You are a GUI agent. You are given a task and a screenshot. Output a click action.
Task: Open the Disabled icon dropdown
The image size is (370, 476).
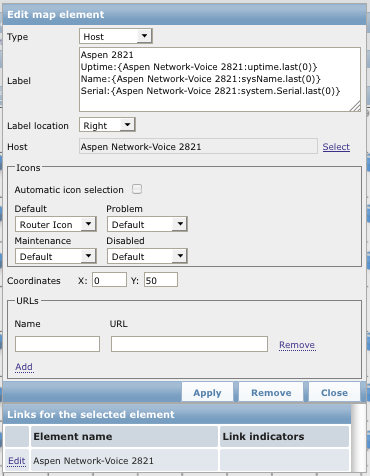(147, 256)
